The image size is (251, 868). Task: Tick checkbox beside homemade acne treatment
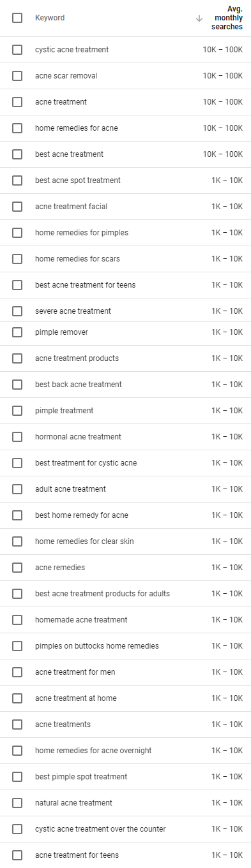[x=17, y=620]
